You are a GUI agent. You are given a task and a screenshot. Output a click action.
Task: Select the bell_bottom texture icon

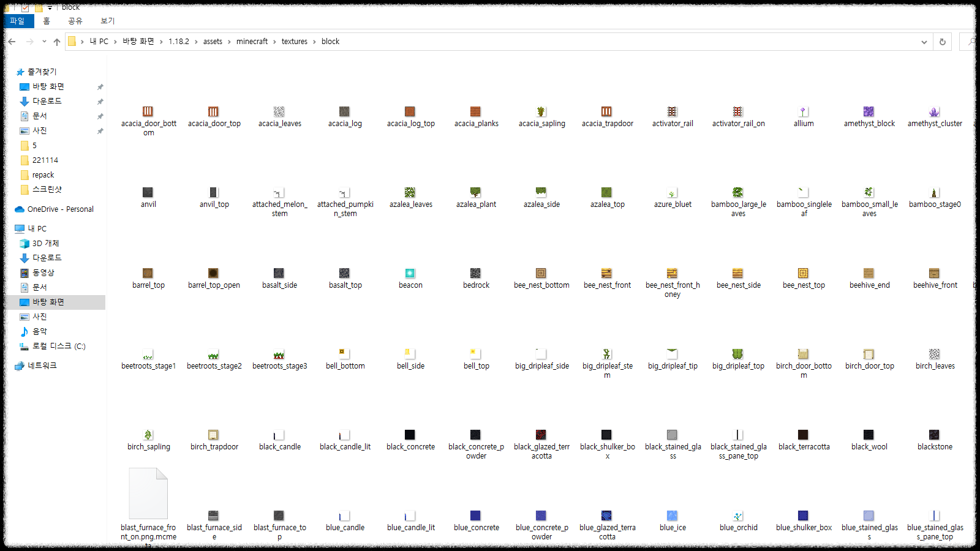345,354
